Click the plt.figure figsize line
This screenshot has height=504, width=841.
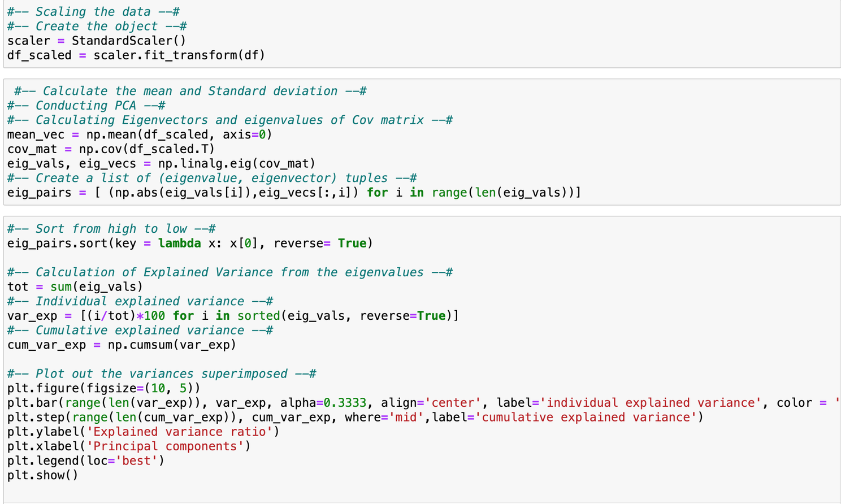coord(103,388)
